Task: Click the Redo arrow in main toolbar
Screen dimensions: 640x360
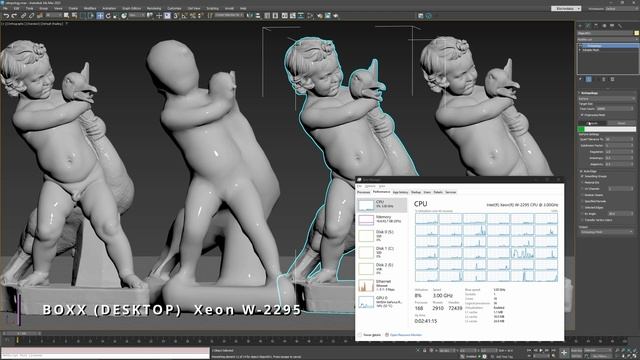Action: (x=14, y=16)
